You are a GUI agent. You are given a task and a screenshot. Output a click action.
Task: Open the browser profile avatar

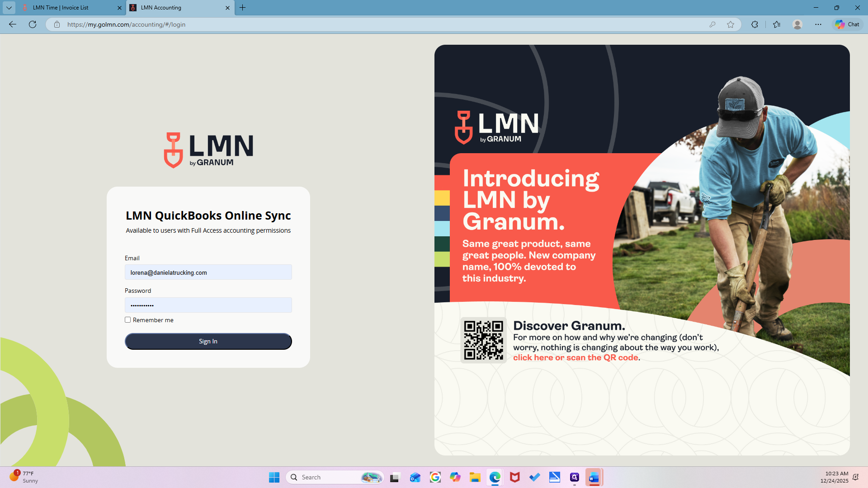(x=797, y=24)
